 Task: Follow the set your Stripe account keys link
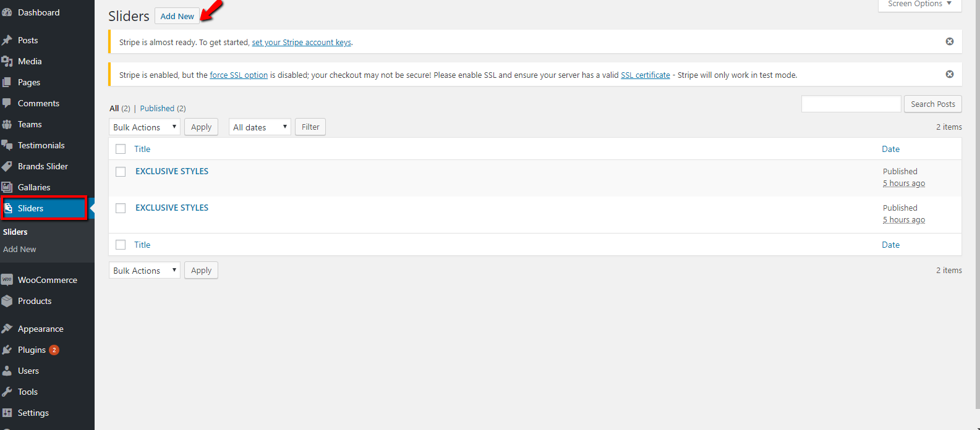pos(302,42)
